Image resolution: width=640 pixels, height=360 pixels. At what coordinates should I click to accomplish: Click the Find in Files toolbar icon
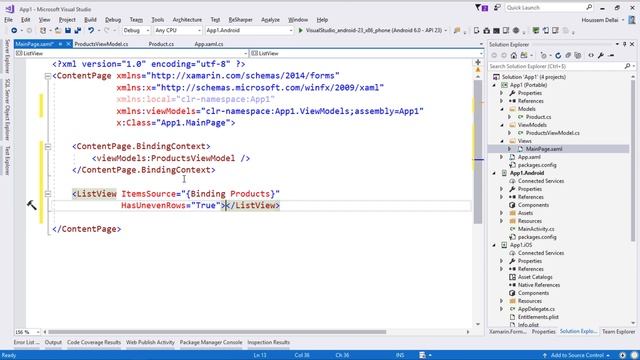[457, 30]
